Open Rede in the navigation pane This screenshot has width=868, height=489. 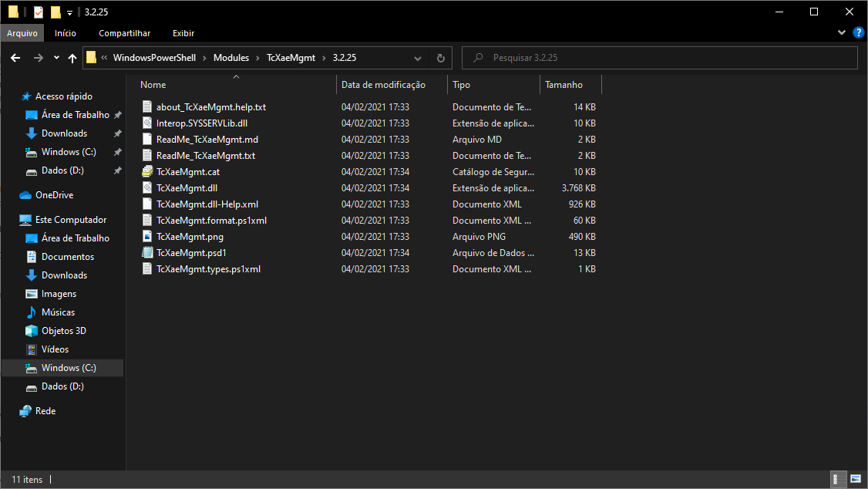(45, 411)
